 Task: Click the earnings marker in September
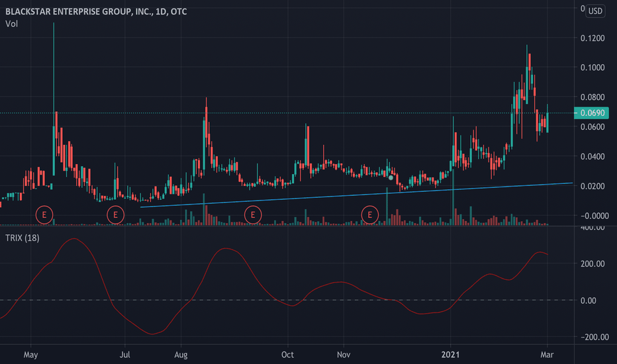pyautogui.click(x=253, y=215)
